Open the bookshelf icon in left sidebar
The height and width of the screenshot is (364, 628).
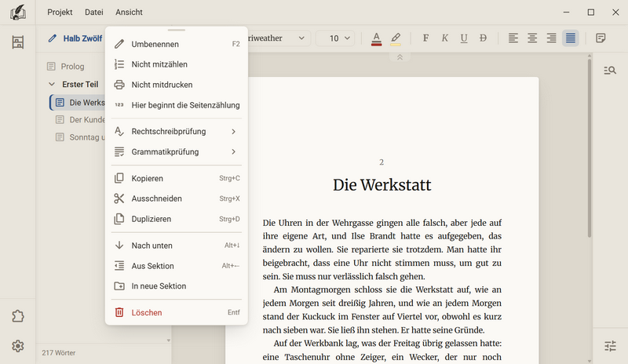point(17,42)
